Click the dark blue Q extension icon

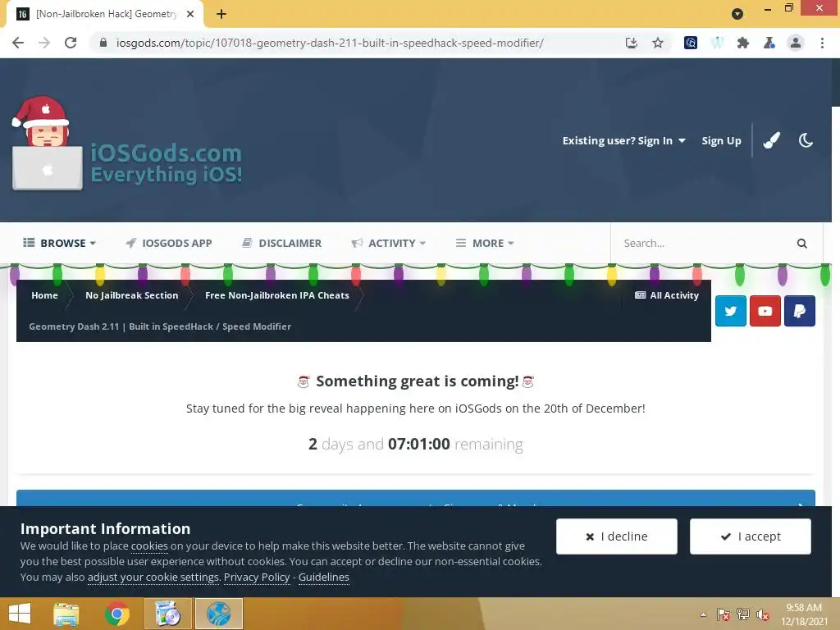pos(691,43)
